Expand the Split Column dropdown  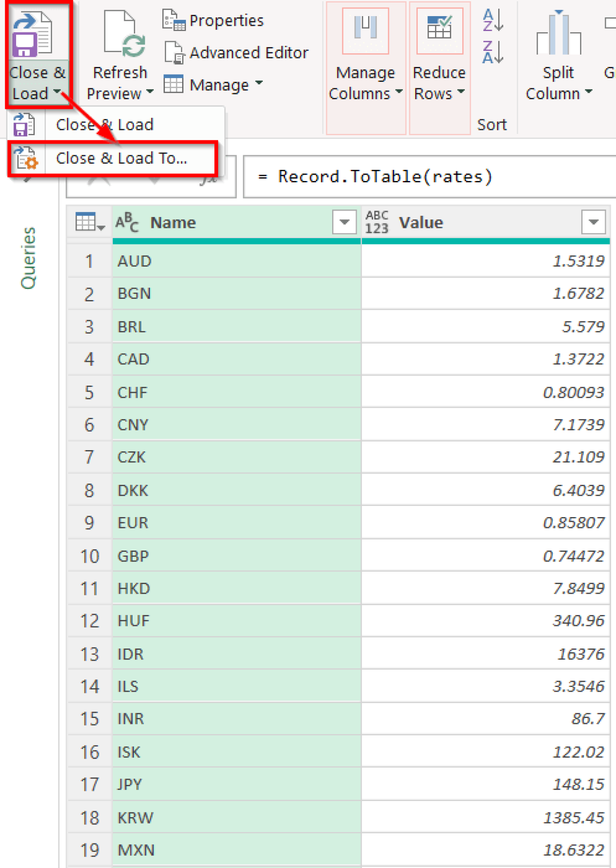588,92
